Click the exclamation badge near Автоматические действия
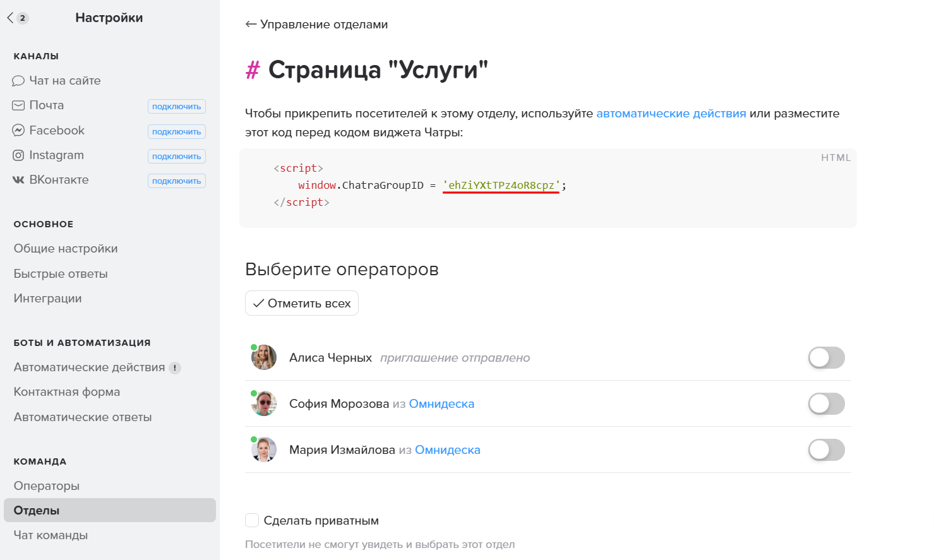 175,368
